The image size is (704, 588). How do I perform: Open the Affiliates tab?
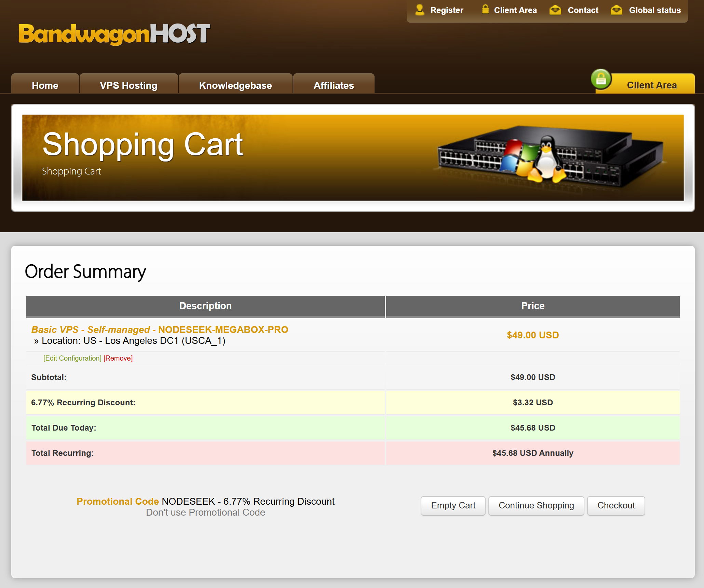click(x=334, y=84)
